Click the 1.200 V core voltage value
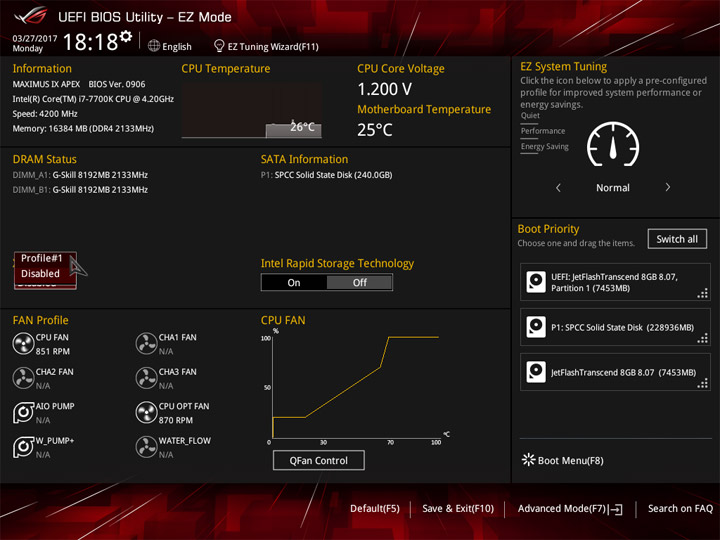 pos(385,89)
